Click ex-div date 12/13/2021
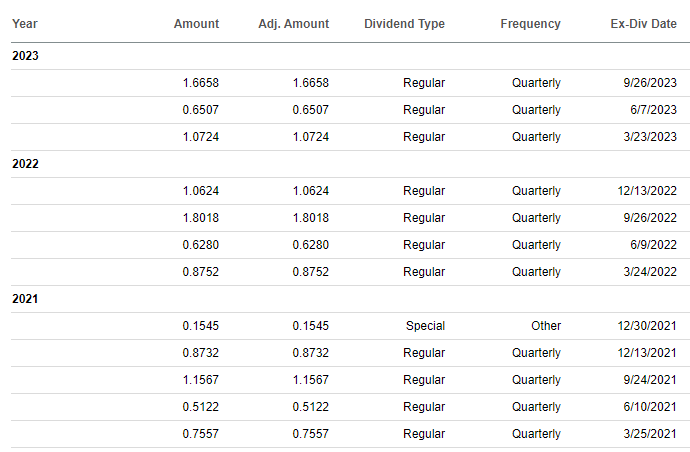This screenshot has height=452, width=690. click(x=647, y=353)
